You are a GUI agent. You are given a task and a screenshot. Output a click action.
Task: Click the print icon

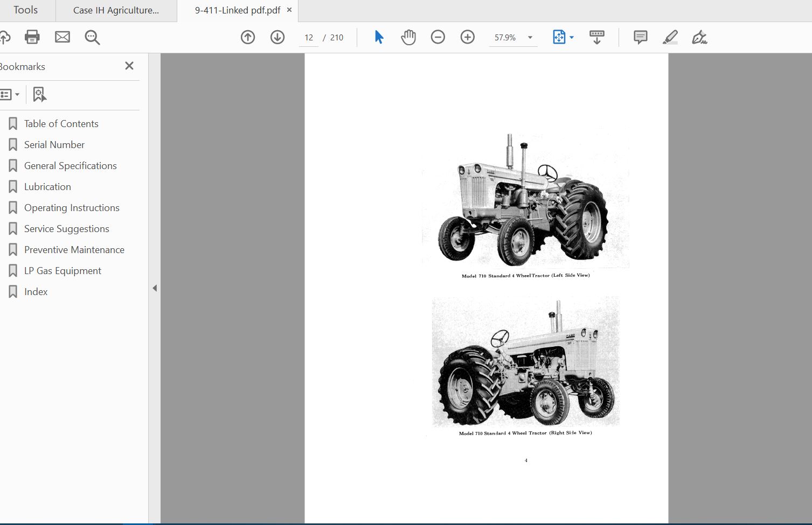click(x=32, y=37)
